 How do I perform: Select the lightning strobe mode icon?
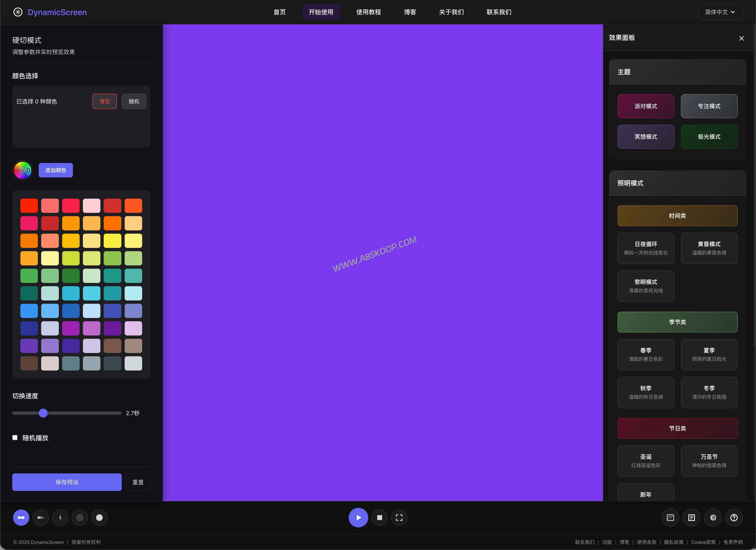point(60,517)
